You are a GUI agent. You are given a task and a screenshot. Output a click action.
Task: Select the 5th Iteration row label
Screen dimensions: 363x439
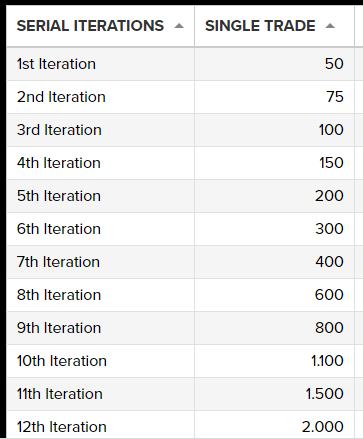59,196
